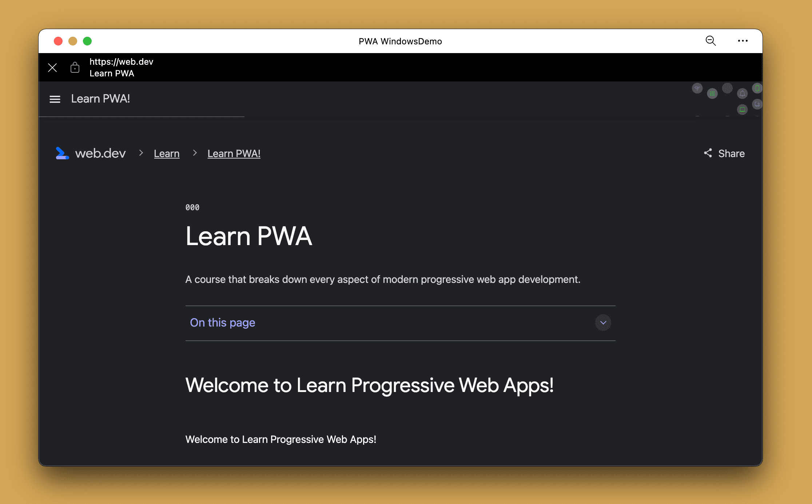Click the web.dev logo icon

pos(63,153)
